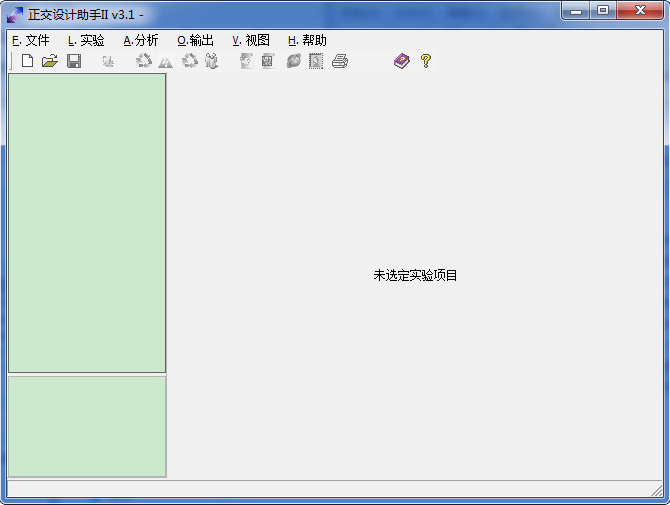670x505 pixels.
Task: Open the 视图 menu
Action: (251, 40)
